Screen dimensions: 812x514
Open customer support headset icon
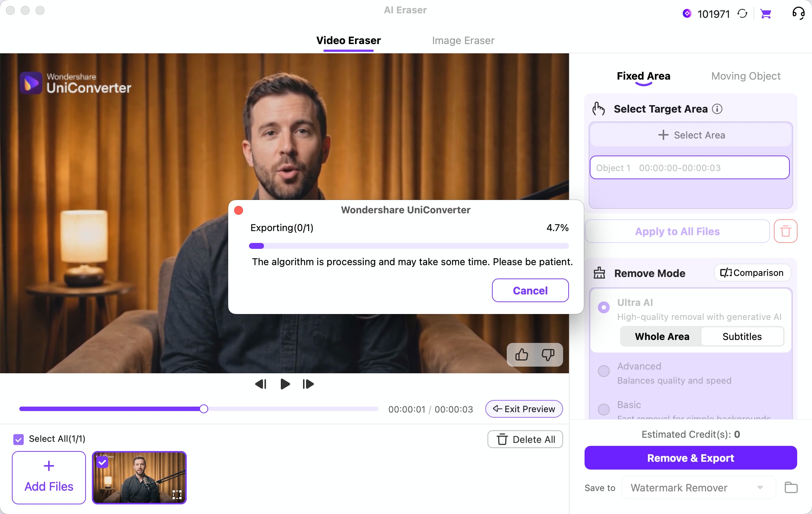798,13
